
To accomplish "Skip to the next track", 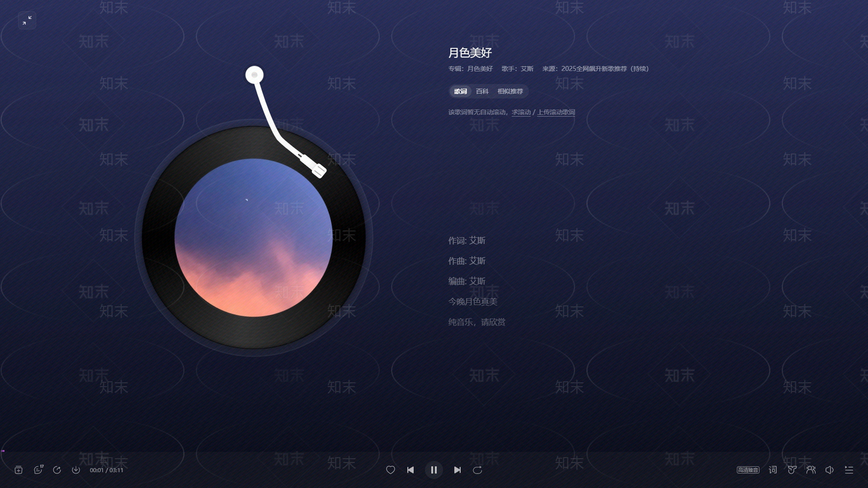I will 457,470.
